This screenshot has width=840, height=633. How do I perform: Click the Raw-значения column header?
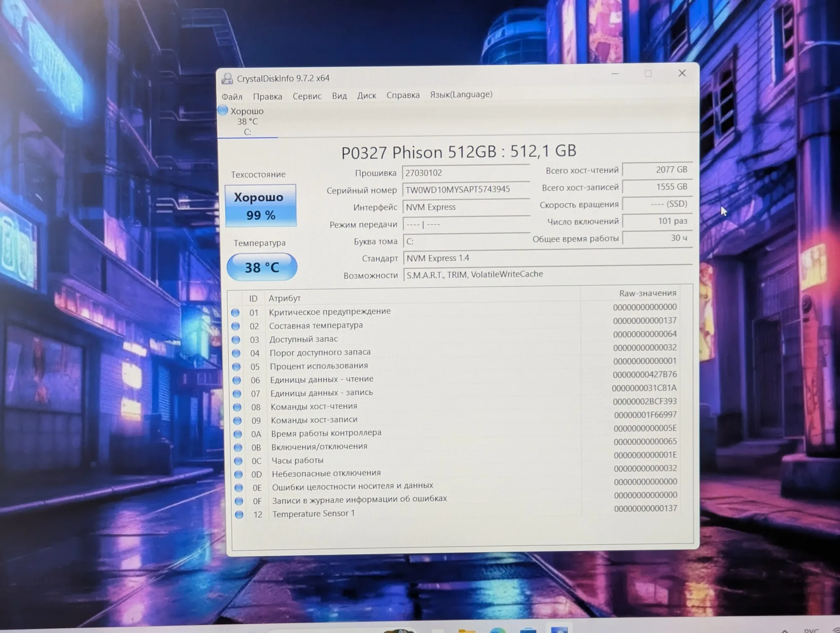tap(648, 293)
